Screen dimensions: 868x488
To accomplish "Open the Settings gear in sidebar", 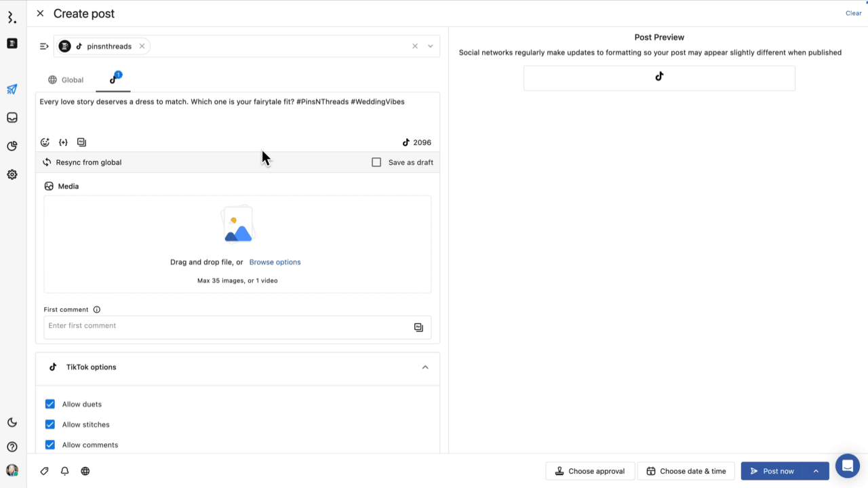I will [12, 175].
